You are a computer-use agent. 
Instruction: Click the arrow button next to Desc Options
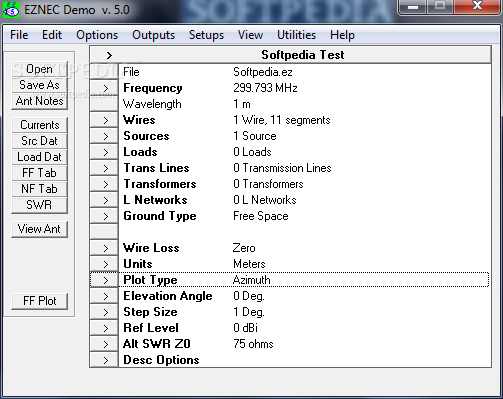[104, 360]
